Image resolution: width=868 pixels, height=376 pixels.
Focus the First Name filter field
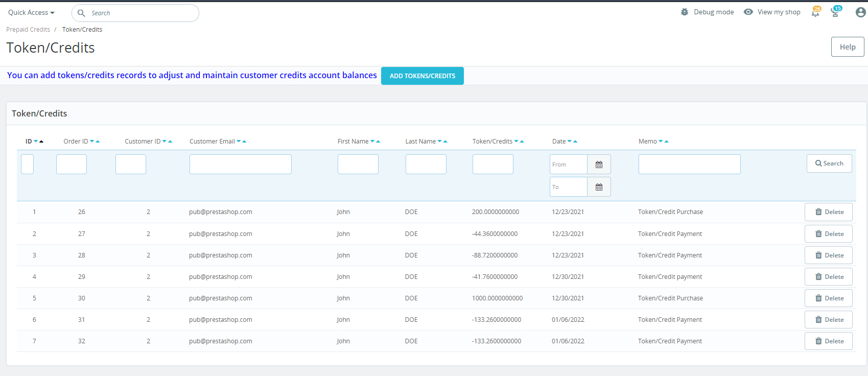click(x=358, y=165)
